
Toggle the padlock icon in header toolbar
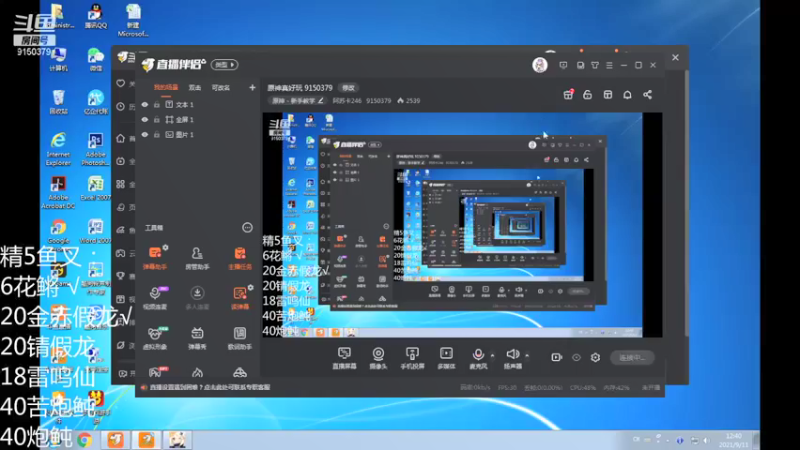(588, 95)
